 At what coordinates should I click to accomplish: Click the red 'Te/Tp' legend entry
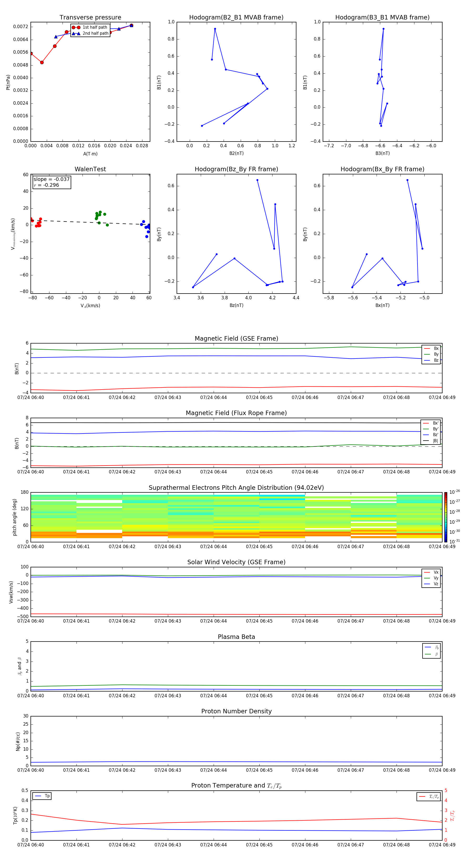coord(429,796)
